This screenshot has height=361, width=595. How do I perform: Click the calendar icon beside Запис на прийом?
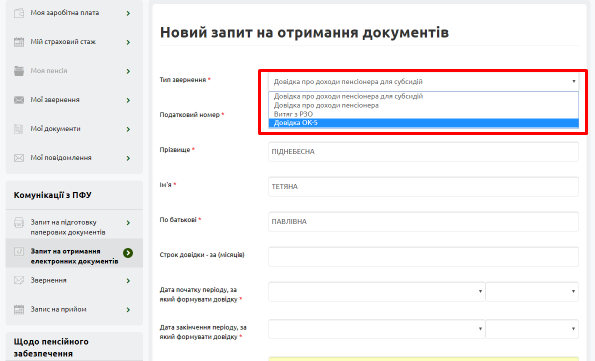[x=19, y=309]
